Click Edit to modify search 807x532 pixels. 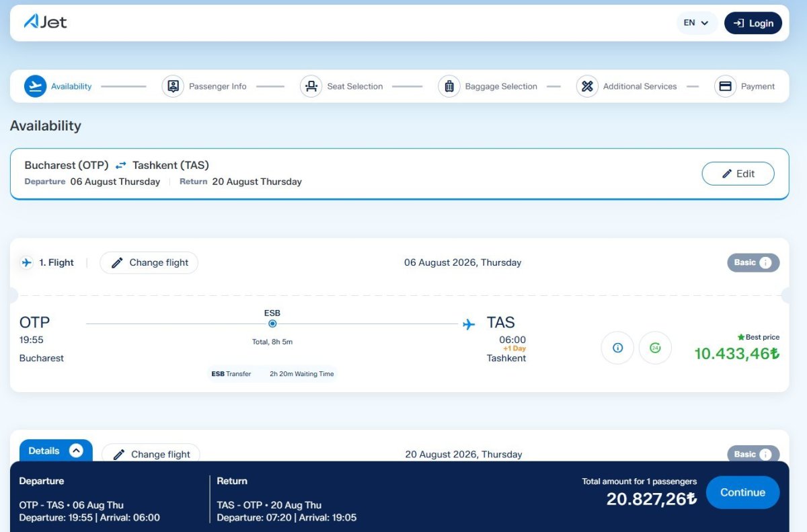738,174
